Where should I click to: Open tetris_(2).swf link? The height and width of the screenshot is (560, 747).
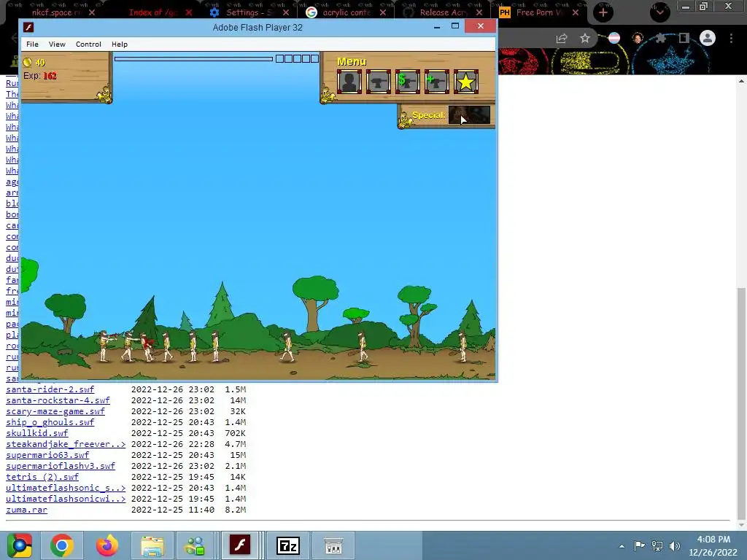coord(42,477)
